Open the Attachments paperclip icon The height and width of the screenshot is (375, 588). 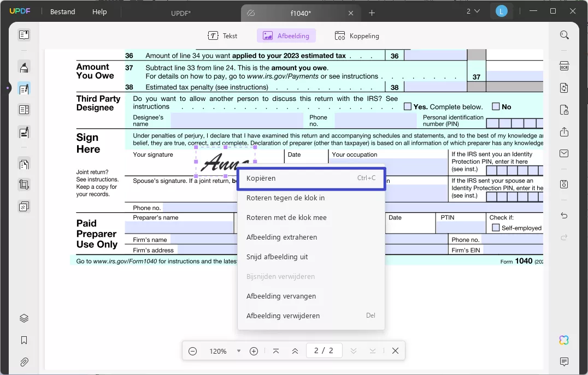[24, 362]
